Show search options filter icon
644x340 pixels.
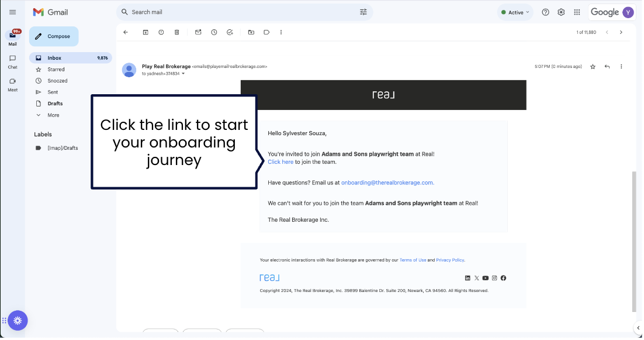click(363, 12)
